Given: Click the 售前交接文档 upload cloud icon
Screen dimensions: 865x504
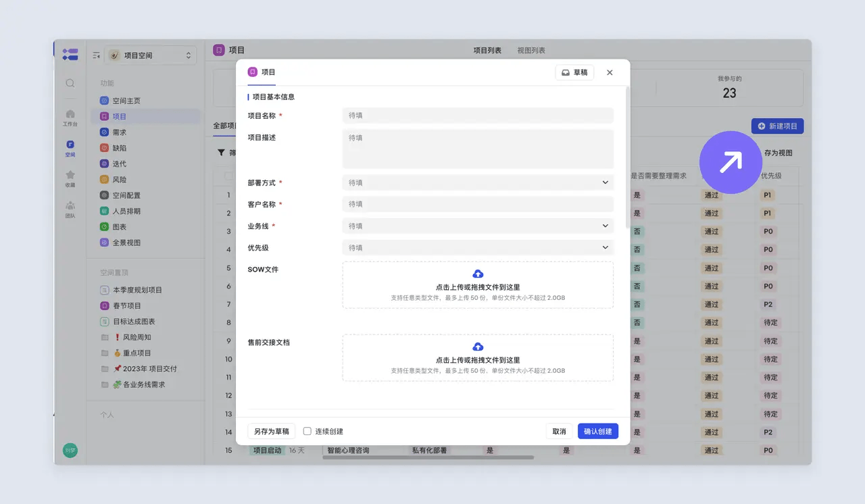Looking at the screenshot, I should click(x=478, y=347).
